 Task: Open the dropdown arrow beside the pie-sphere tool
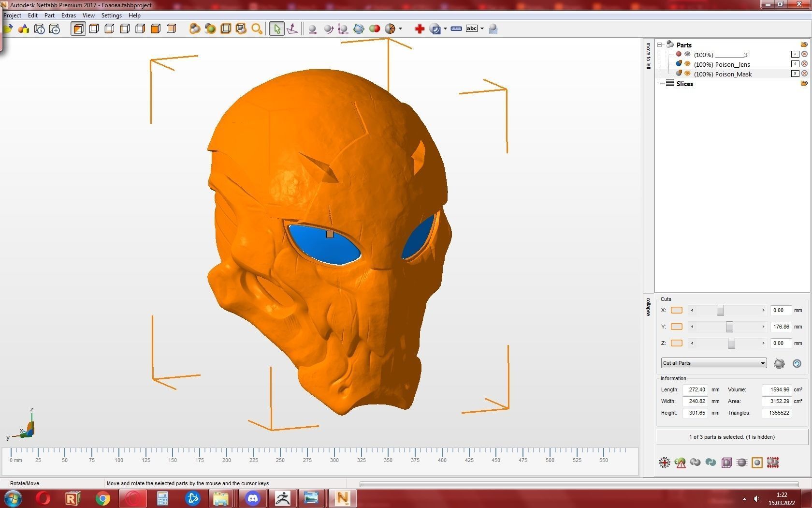pos(401,29)
